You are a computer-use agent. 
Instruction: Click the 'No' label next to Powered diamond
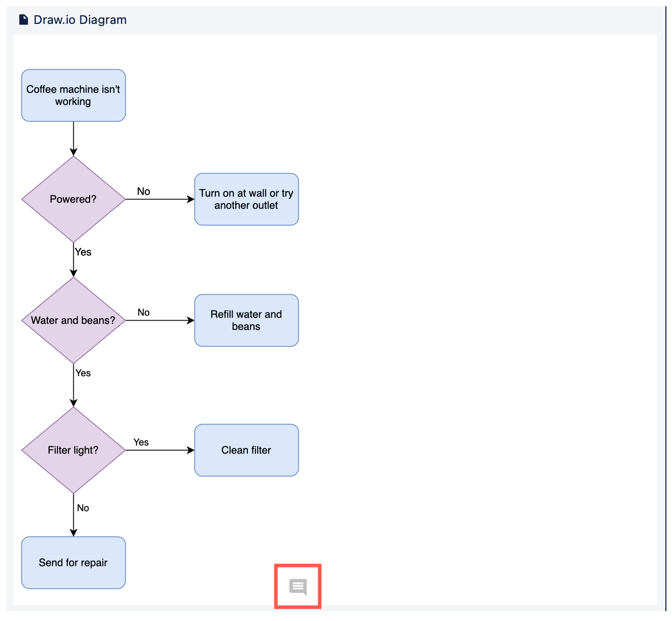(x=143, y=191)
